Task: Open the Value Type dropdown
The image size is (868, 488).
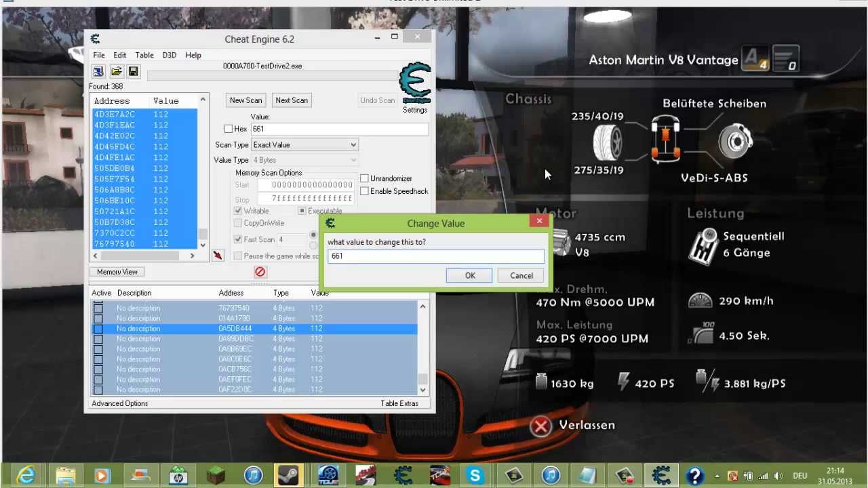Action: tap(304, 160)
